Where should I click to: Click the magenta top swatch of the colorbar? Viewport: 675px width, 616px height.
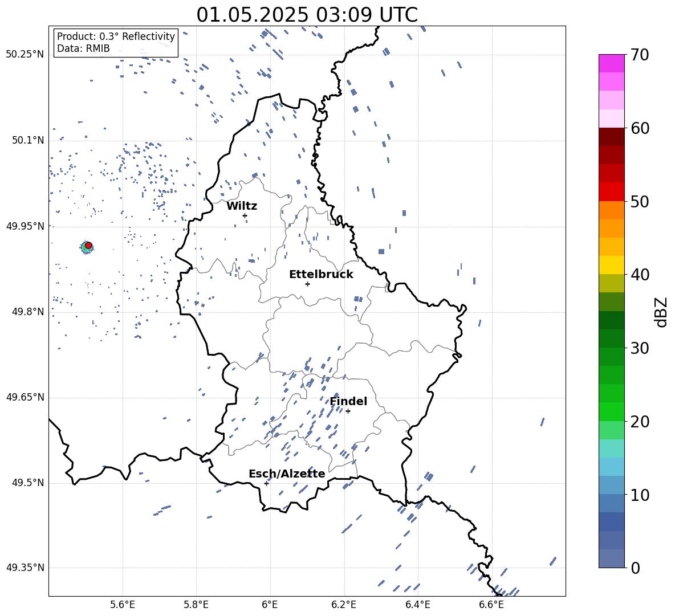coord(611,63)
